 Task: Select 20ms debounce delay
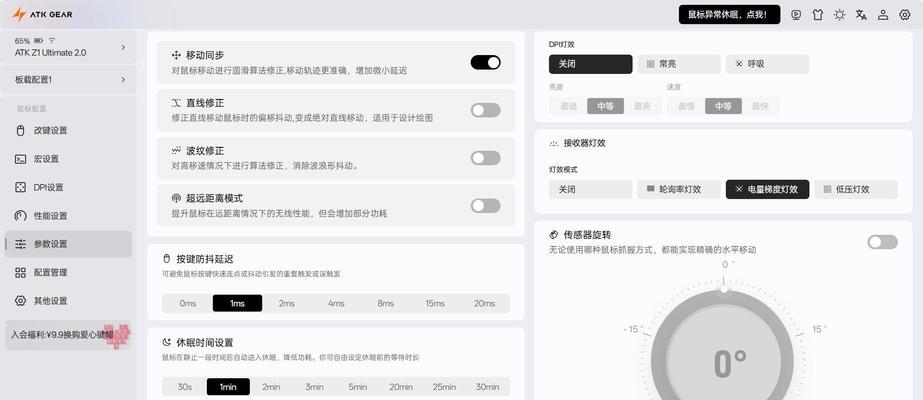click(484, 304)
